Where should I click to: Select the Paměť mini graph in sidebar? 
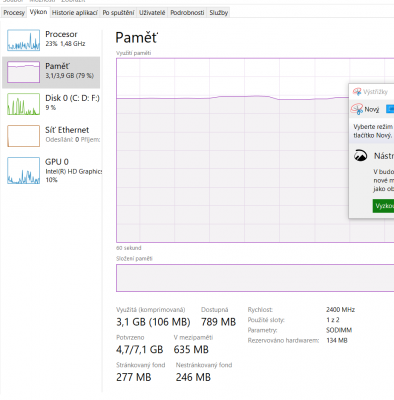[23, 72]
